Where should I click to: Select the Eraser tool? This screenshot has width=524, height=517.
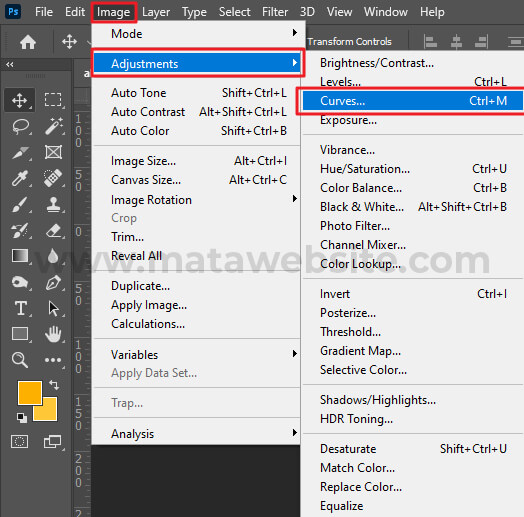tap(53, 230)
